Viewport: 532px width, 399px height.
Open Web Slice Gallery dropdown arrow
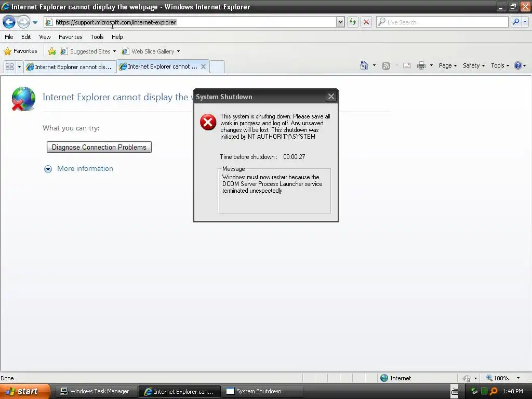179,51
